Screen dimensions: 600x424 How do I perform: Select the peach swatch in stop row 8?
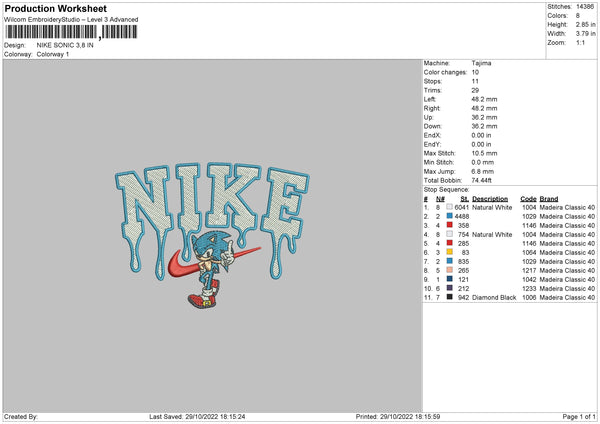[x=449, y=270]
